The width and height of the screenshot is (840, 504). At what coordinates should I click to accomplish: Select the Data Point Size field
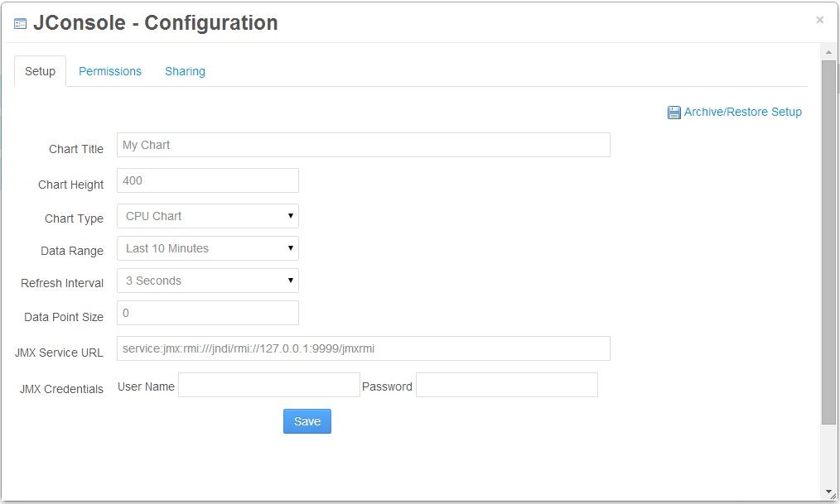tap(207, 313)
